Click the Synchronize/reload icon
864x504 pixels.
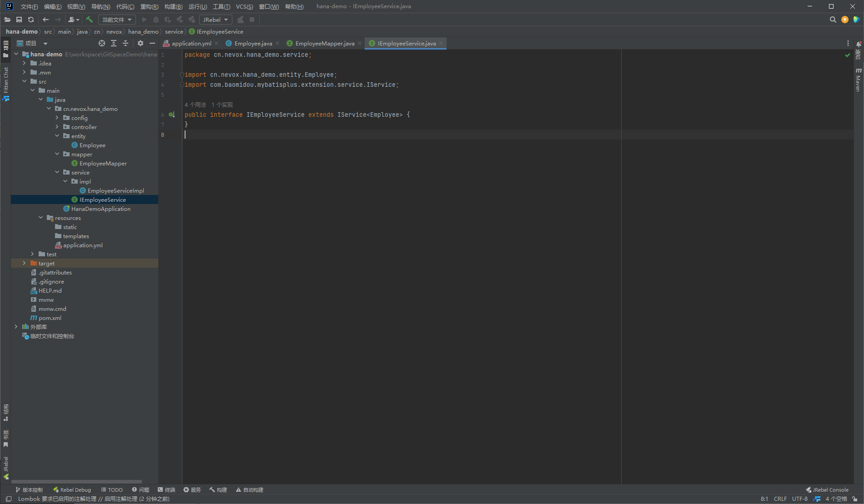[31, 20]
